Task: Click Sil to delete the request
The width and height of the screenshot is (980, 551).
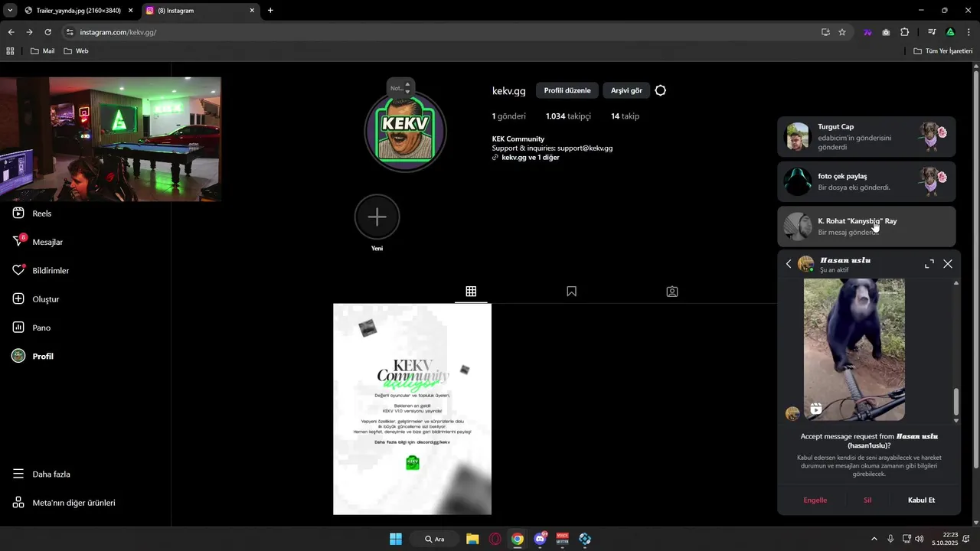Action: tap(867, 500)
